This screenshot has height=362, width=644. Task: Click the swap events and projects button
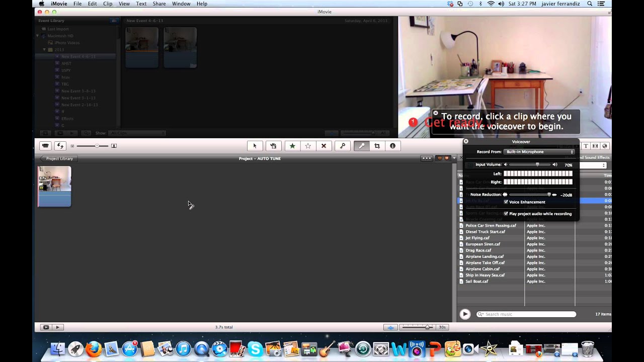pyautogui.click(x=60, y=146)
